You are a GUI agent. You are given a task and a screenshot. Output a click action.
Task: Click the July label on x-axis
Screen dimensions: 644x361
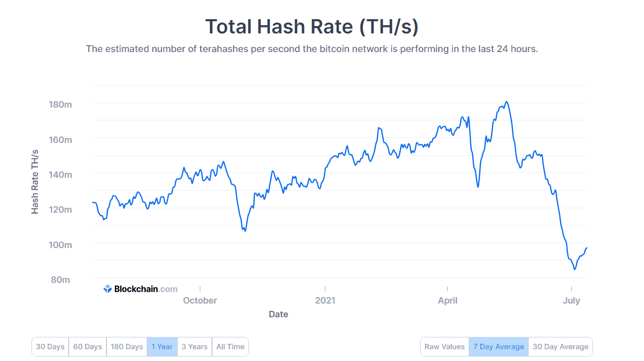(572, 300)
